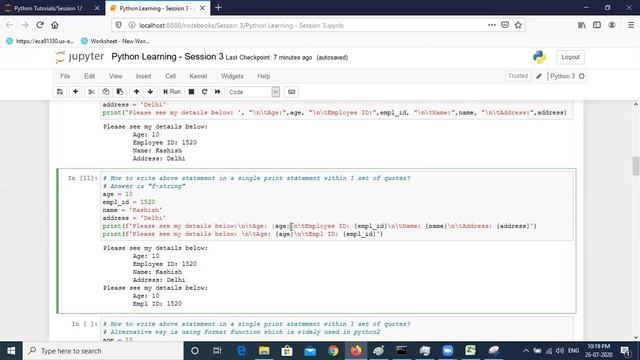Move selected cell down arrow
This screenshot has width=640, height=360.
pyautogui.click(x=150, y=92)
